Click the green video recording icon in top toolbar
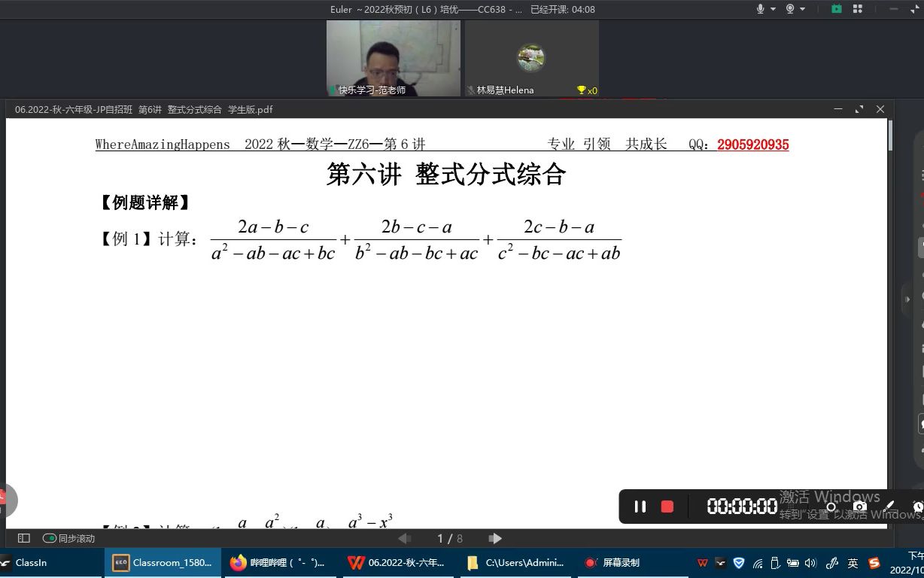This screenshot has height=578, width=924. pyautogui.click(x=836, y=9)
